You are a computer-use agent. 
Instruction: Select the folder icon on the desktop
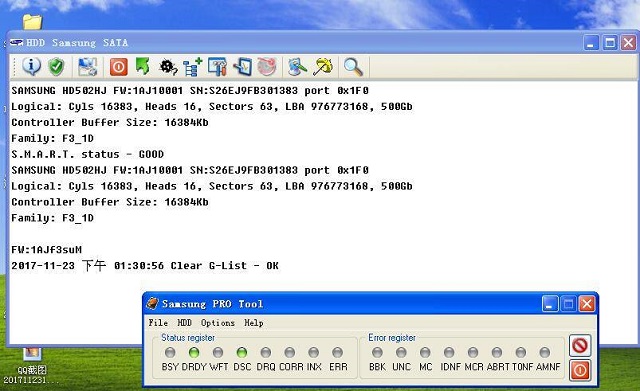tap(32, 22)
